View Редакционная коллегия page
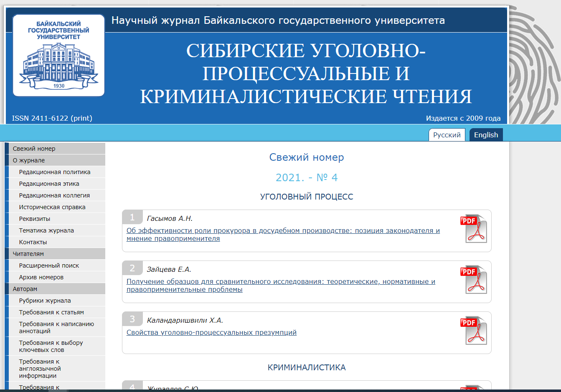561x392 pixels. click(x=54, y=195)
